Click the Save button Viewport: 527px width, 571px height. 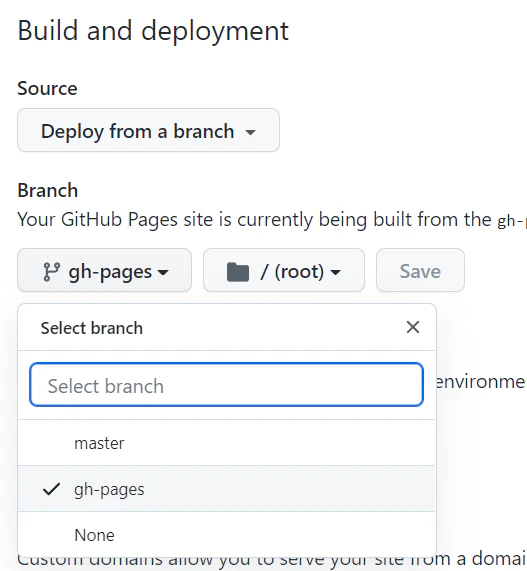click(x=420, y=270)
